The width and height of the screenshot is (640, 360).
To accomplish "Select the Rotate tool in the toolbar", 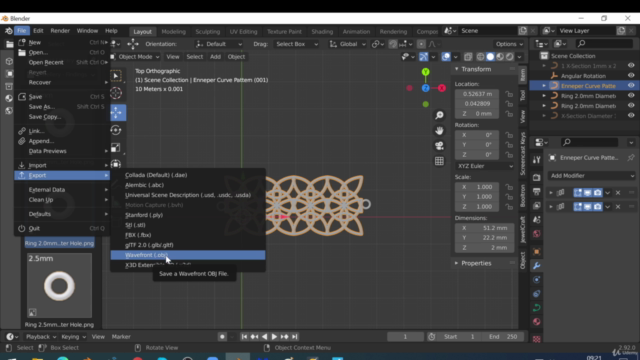I will [116, 130].
